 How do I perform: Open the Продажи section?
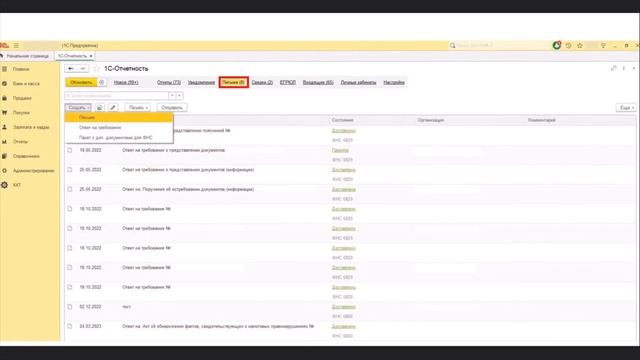tap(22, 98)
